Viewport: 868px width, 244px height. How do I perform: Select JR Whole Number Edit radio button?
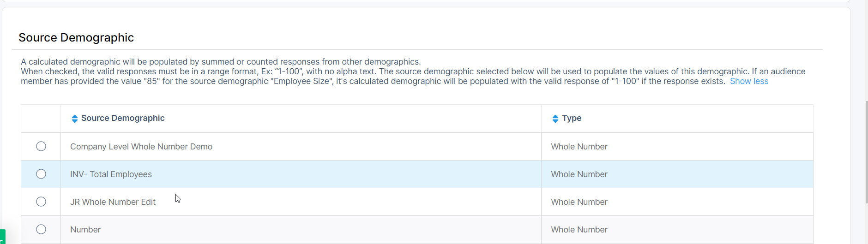(41, 202)
